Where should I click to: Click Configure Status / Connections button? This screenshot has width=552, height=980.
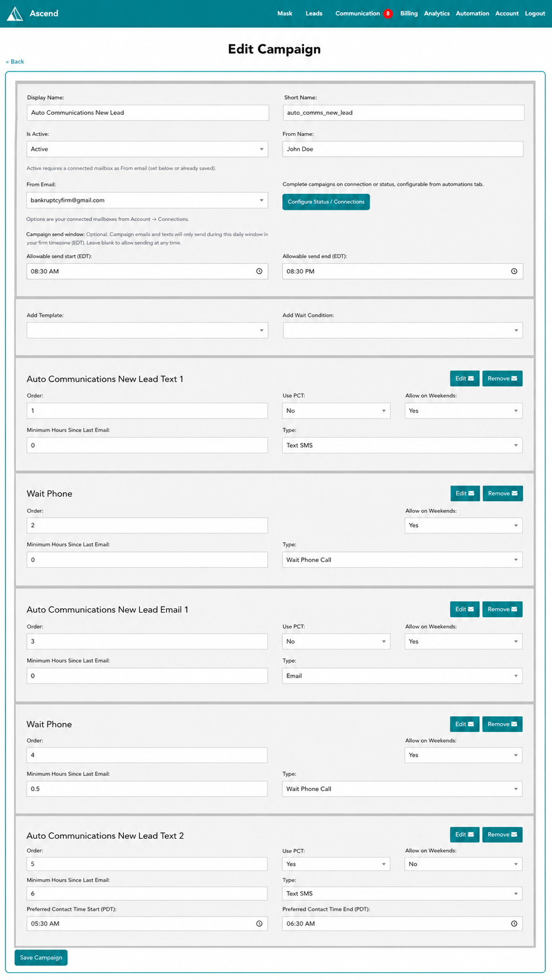point(326,202)
